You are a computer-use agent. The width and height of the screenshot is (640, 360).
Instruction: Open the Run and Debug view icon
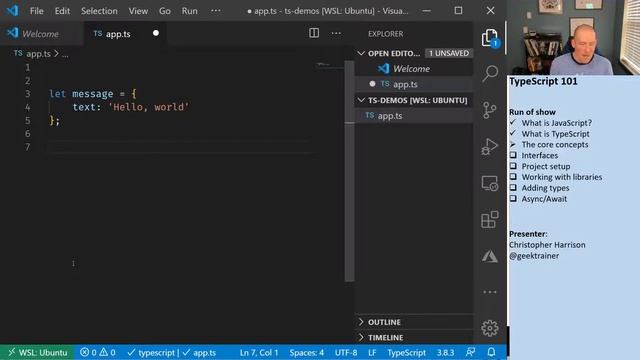coord(489,147)
